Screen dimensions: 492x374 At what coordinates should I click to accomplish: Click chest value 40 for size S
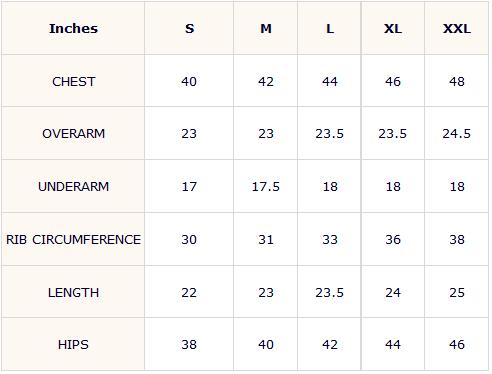coord(189,82)
